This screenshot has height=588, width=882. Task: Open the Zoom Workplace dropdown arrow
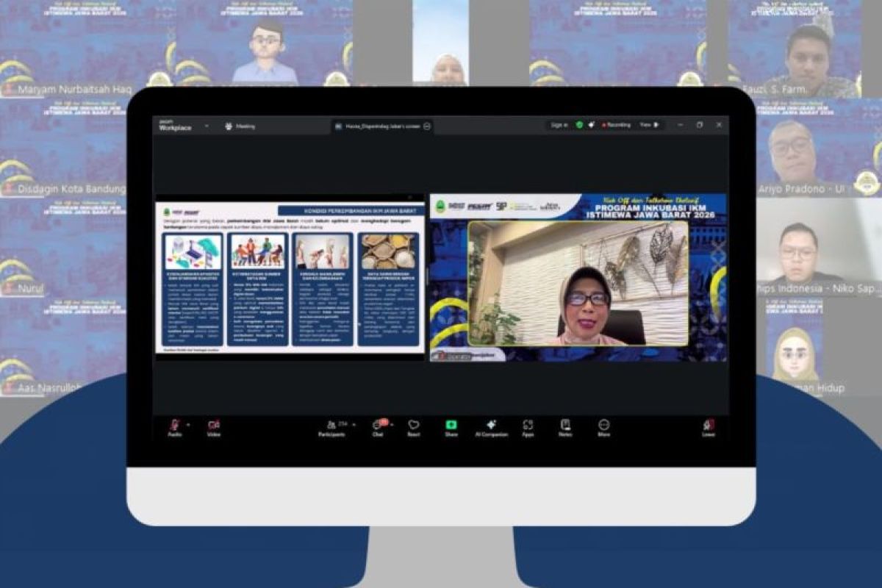coord(206,126)
